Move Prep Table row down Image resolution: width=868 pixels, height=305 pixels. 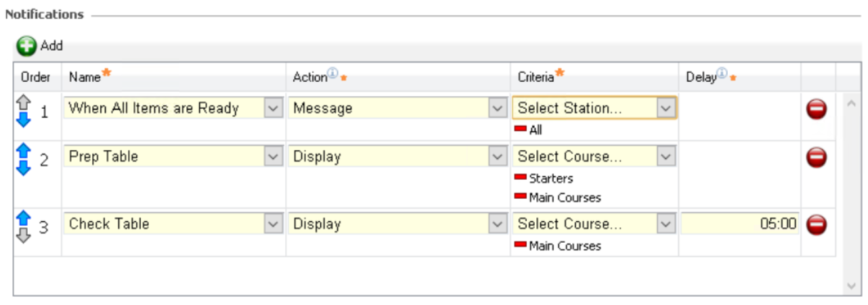24,168
